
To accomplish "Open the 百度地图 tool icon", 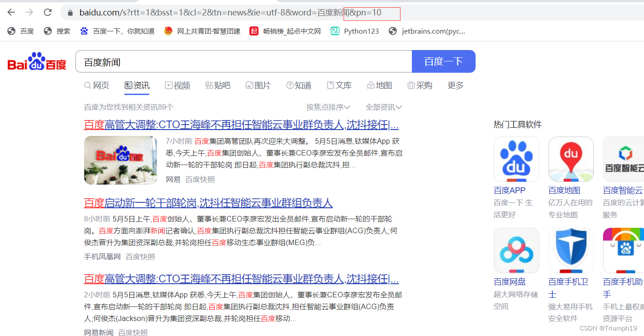I will click(571, 159).
